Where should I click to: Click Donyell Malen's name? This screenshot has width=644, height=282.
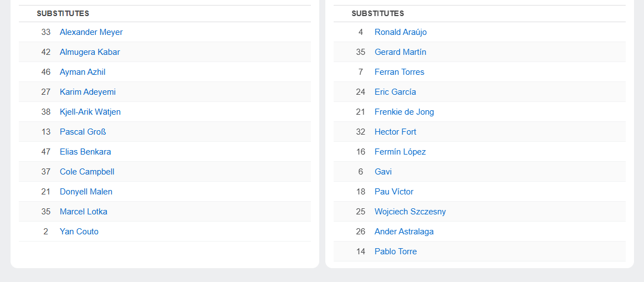[x=86, y=192]
